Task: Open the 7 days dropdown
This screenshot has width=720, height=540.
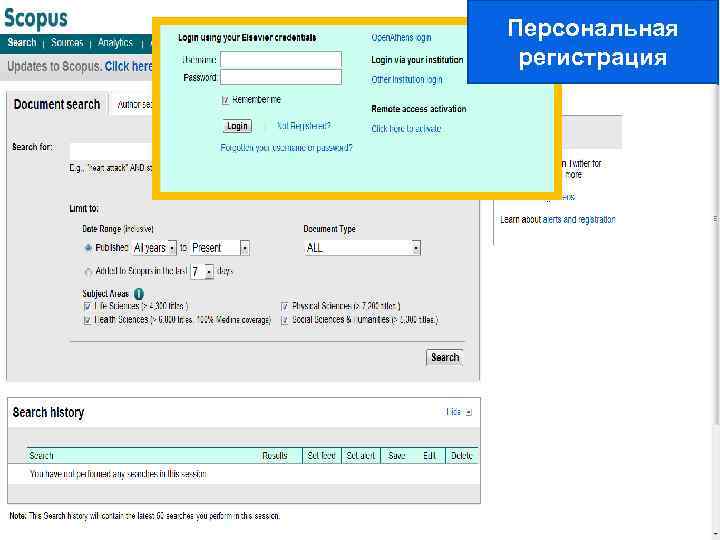Action: 202,272
